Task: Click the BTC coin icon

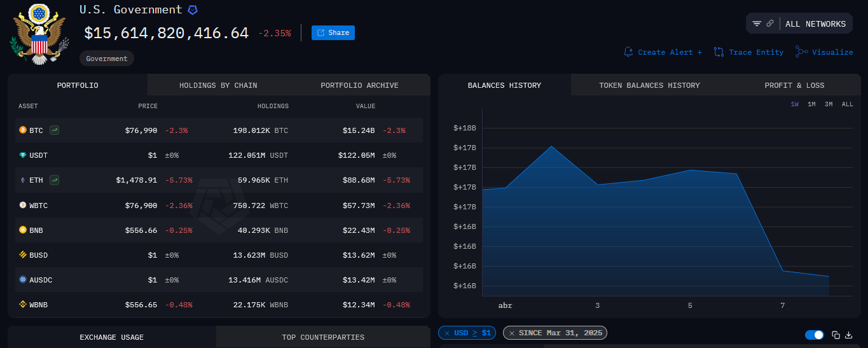Action: click(23, 130)
